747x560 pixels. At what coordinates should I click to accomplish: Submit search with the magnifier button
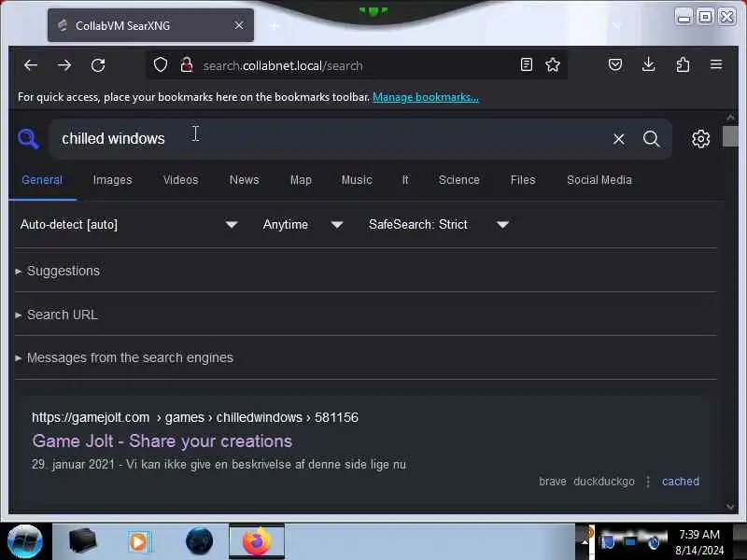[651, 139]
